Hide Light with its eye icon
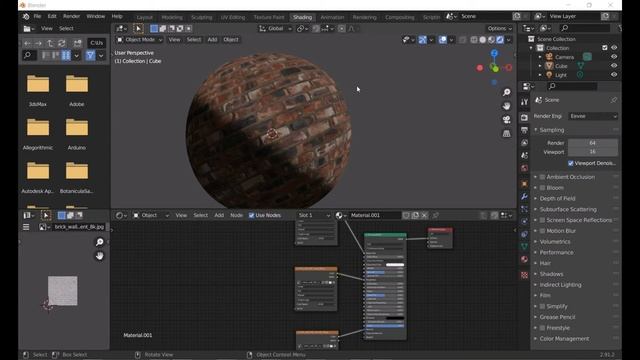 click(x=614, y=75)
